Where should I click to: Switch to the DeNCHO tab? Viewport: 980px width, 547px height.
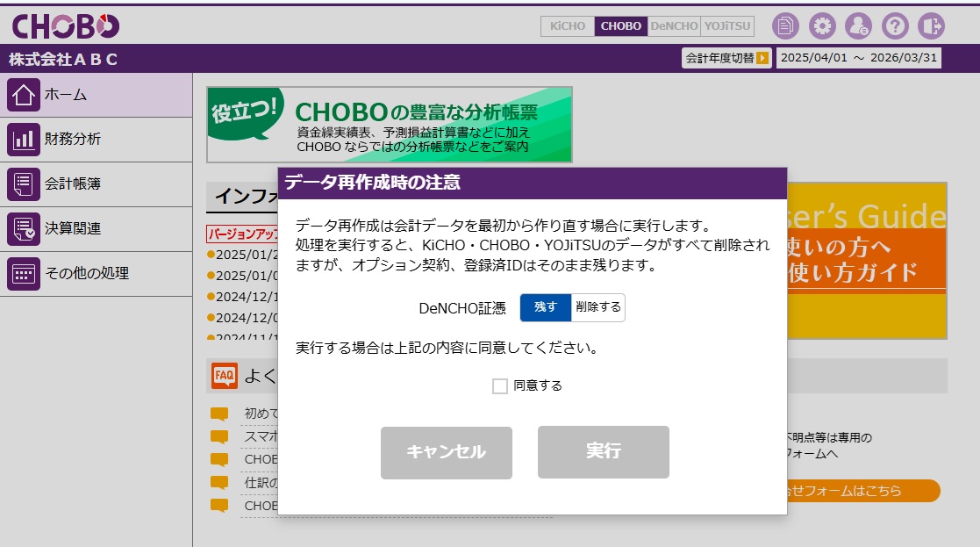click(x=674, y=26)
